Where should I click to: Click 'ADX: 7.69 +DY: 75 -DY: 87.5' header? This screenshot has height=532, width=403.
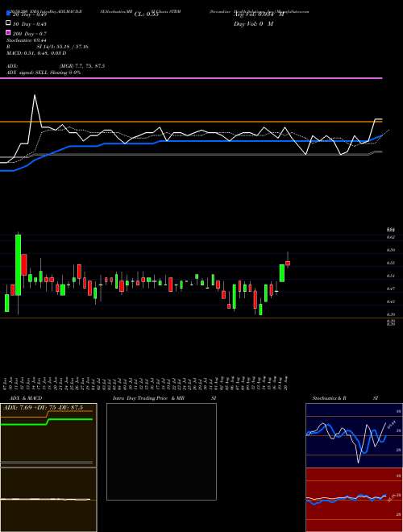[x=43, y=407]
